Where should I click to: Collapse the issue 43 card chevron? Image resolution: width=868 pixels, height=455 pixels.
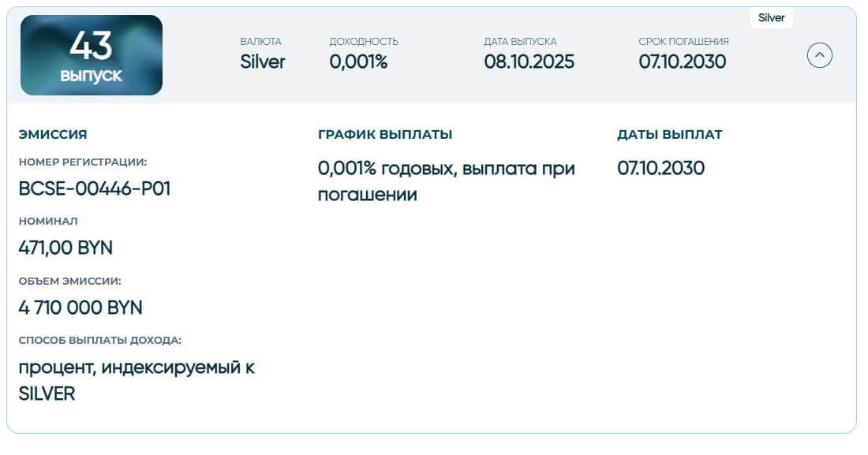tap(820, 55)
